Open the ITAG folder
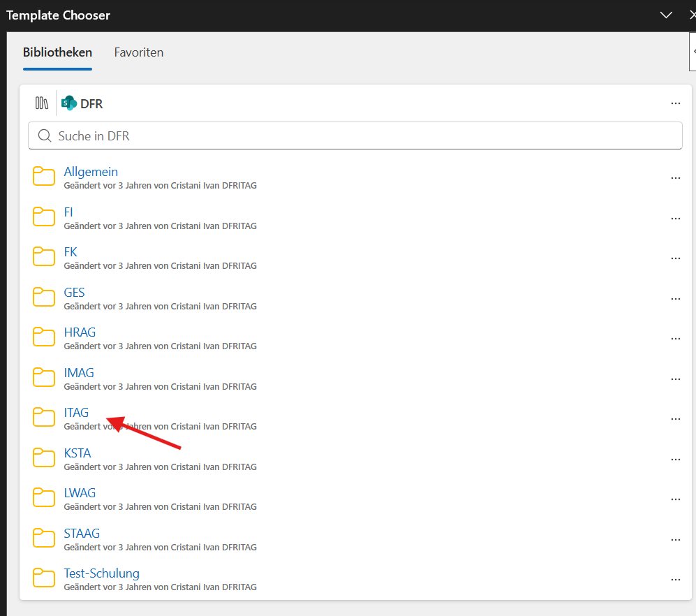This screenshot has height=616, width=696. click(x=76, y=413)
